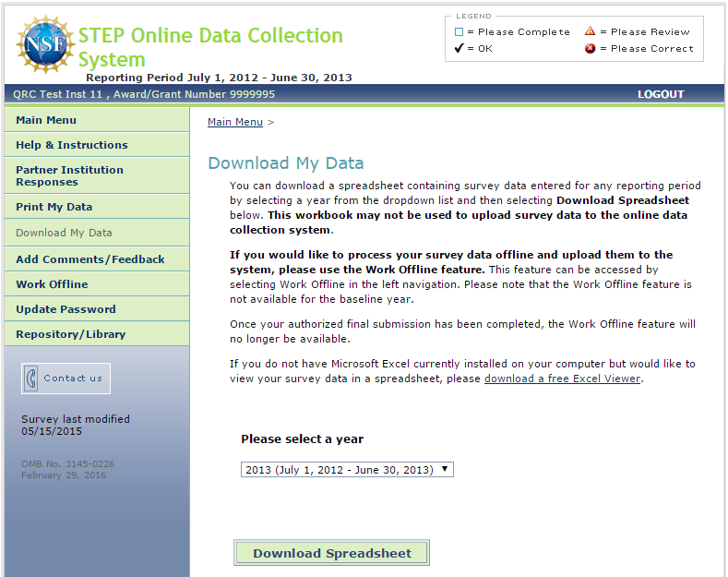The width and height of the screenshot is (728, 577).
Task: Click the OK checkmark legend icon
Action: [x=459, y=49]
